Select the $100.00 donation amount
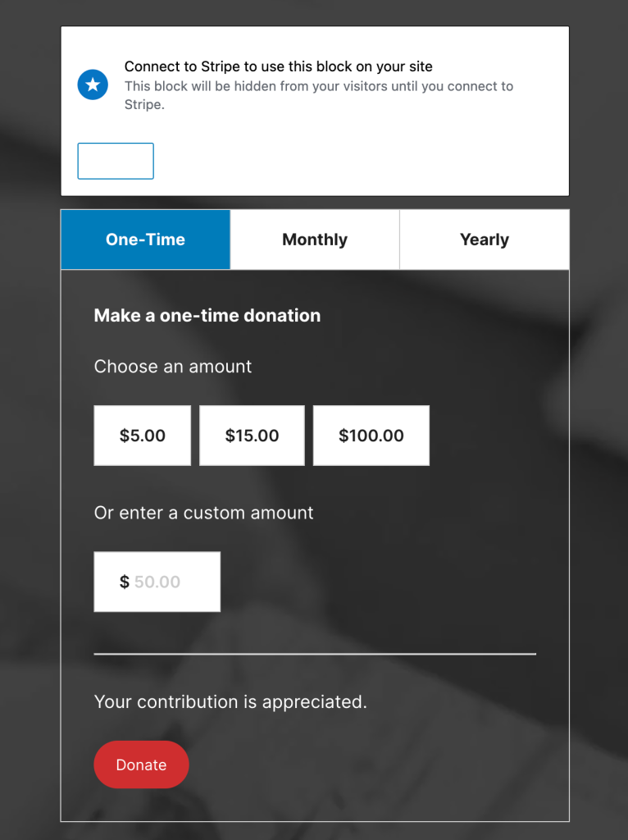The height and width of the screenshot is (840, 628). (371, 436)
